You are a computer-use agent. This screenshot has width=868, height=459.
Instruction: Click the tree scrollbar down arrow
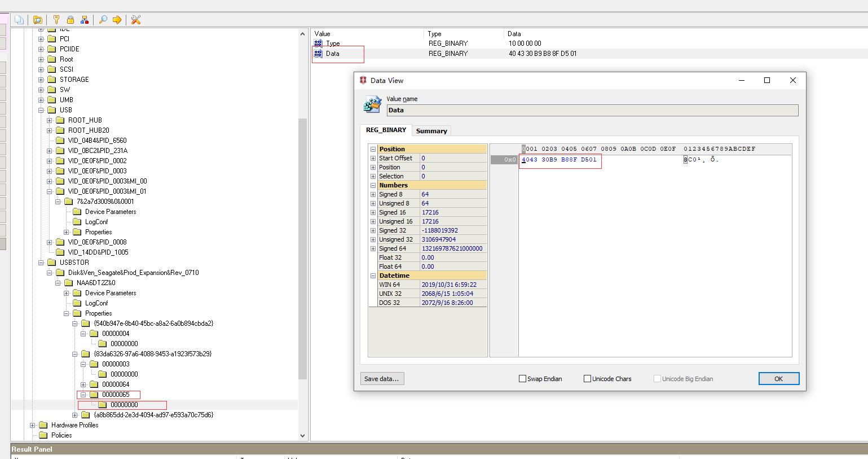point(302,435)
